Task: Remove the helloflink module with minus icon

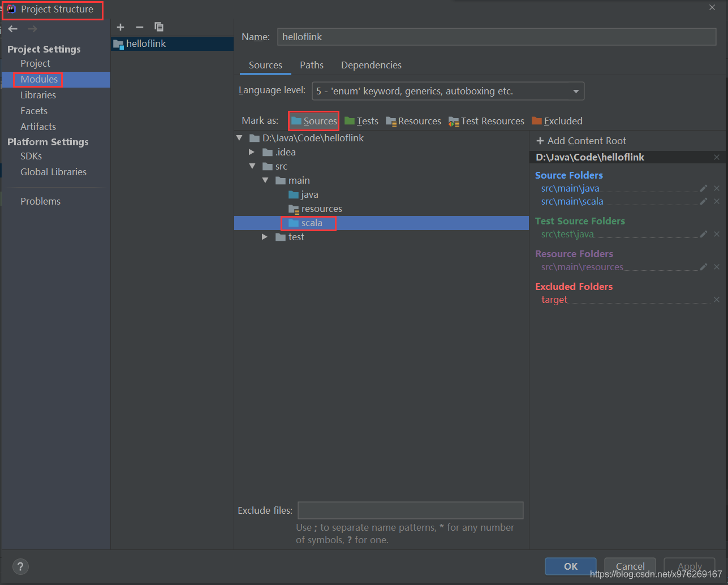Action: pos(139,27)
